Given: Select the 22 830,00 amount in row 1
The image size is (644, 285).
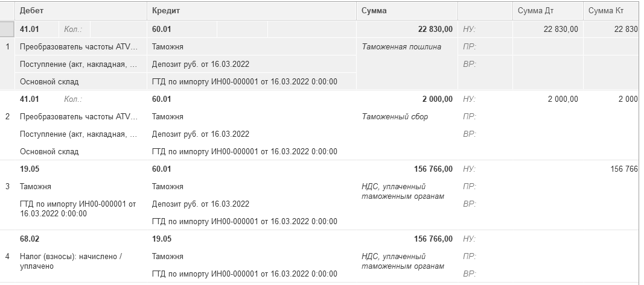Looking at the screenshot, I should (435, 29).
